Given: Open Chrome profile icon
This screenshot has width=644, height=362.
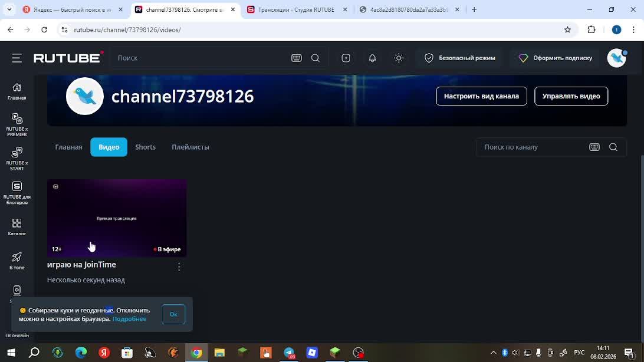Looking at the screenshot, I should (x=616, y=29).
